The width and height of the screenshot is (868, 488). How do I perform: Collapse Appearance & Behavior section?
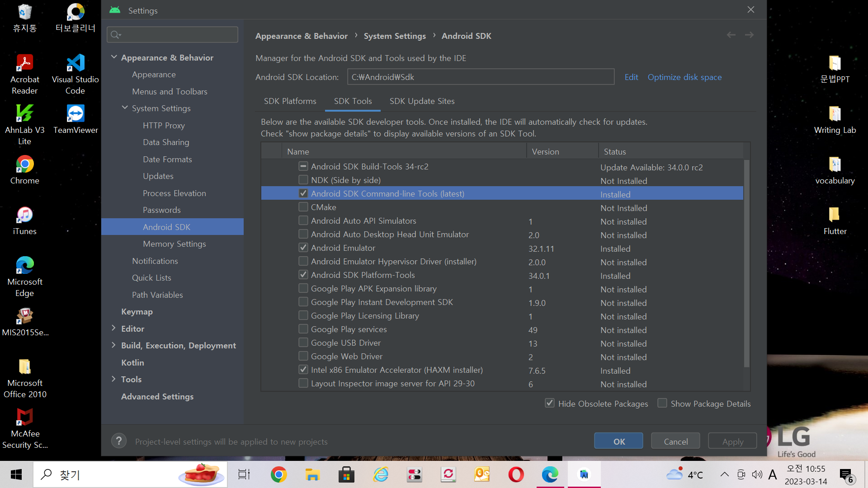click(114, 57)
